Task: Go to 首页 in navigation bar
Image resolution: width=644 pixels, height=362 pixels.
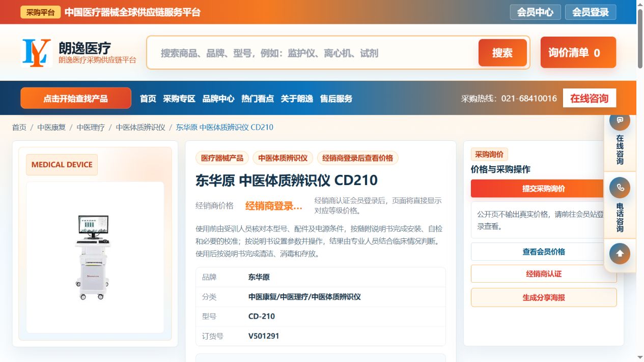Action: [x=148, y=99]
